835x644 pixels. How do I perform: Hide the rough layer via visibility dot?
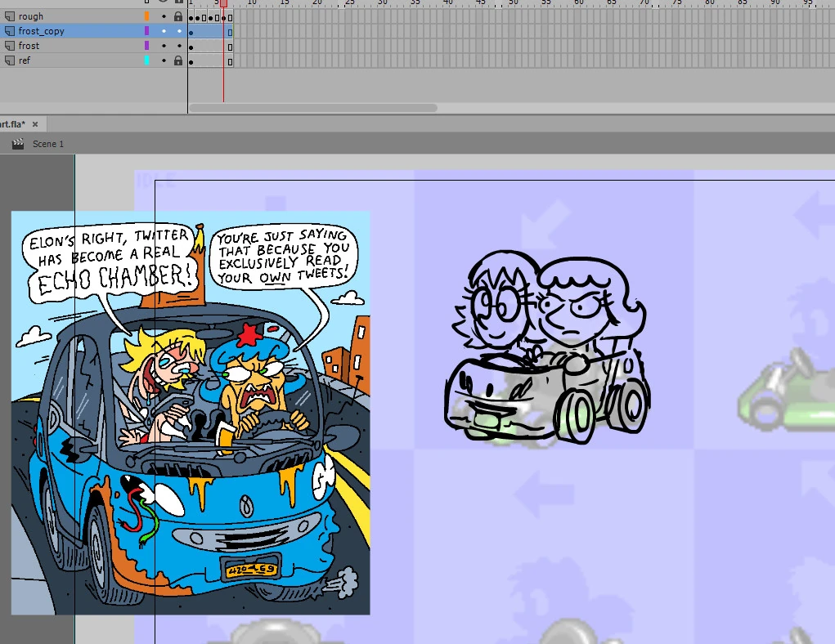(164, 16)
